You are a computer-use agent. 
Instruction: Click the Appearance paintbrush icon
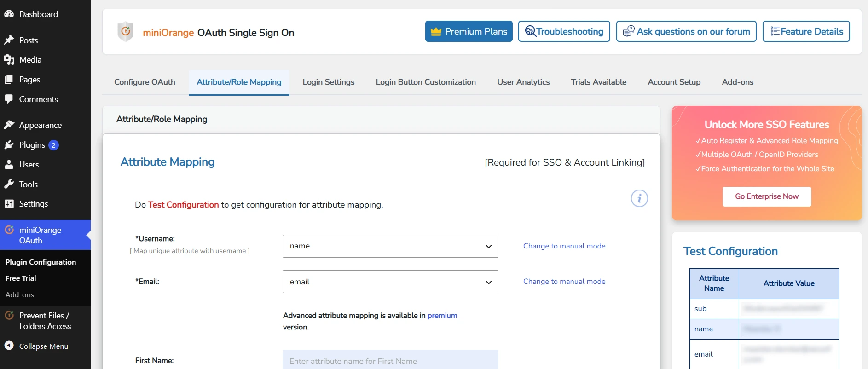click(x=9, y=125)
